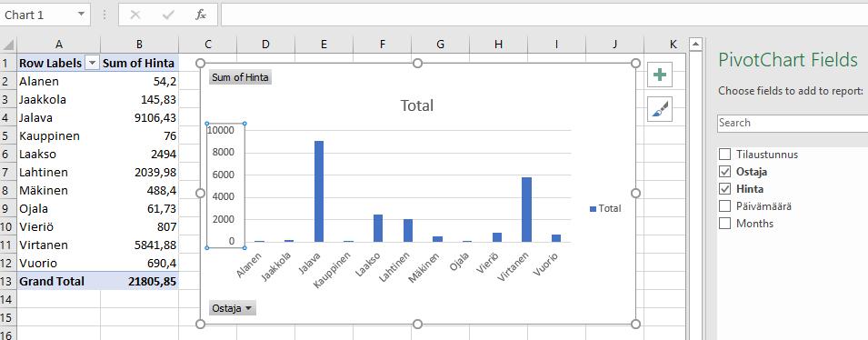The height and width of the screenshot is (340, 868).
Task: Select cell value 21805,85
Action: tap(139, 281)
